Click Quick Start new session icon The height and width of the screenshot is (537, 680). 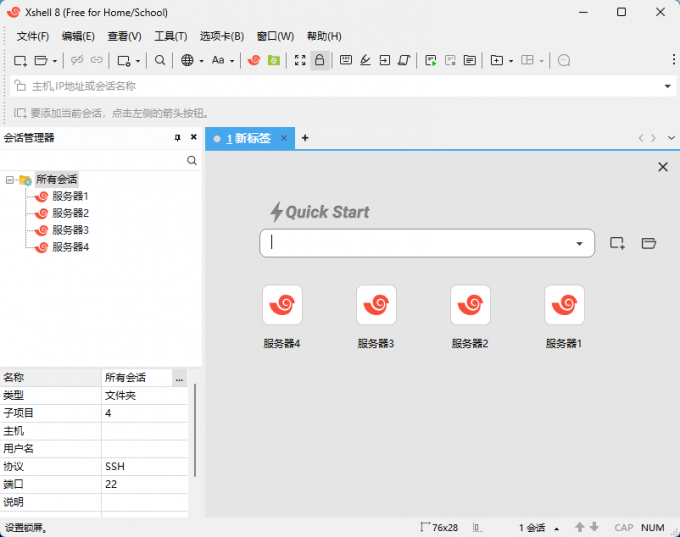(617, 243)
